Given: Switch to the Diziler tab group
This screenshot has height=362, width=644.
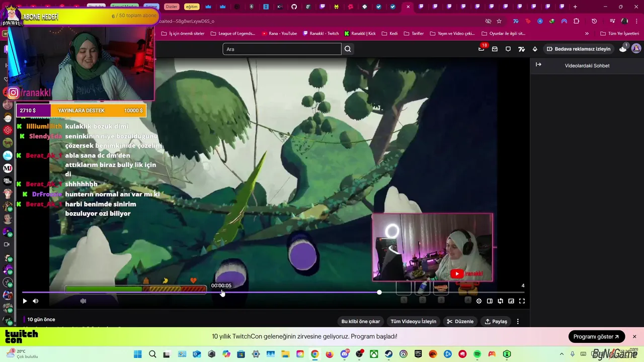Looking at the screenshot, I should tap(172, 7).
